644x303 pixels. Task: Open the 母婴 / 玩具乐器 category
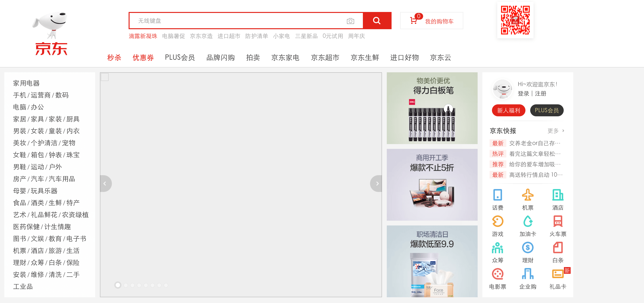click(35, 191)
